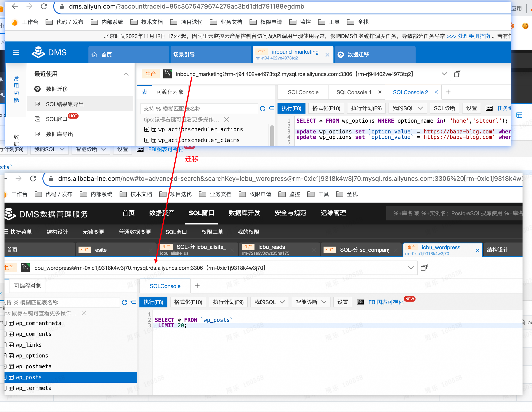Click 执行(F8) in upper window
532x412 pixels.
[291, 108]
